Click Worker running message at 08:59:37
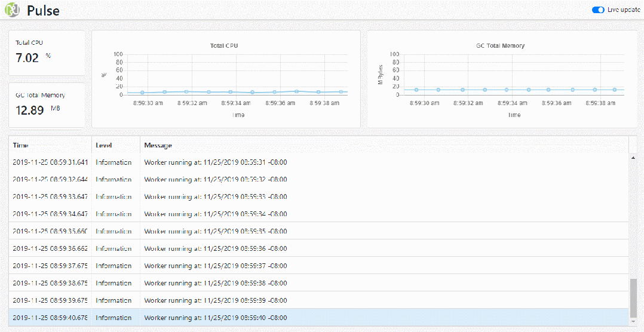The image size is (644, 332). [215, 266]
